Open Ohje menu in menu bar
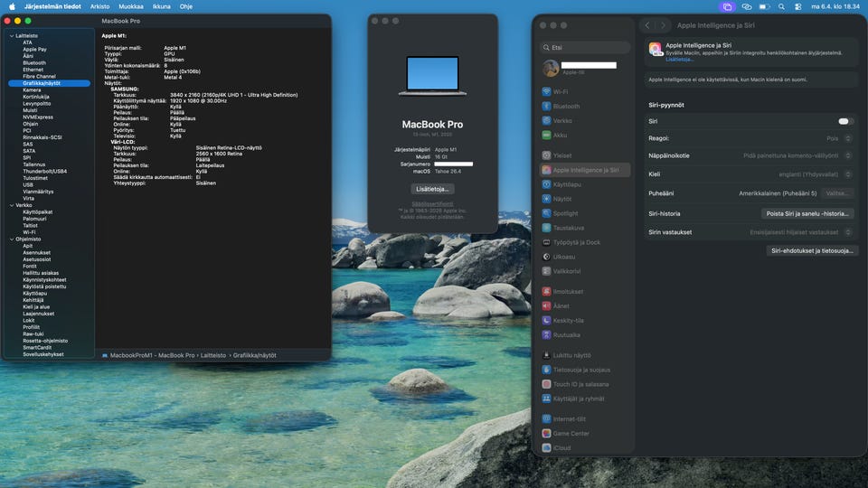This screenshot has height=488, width=868. 186,6
